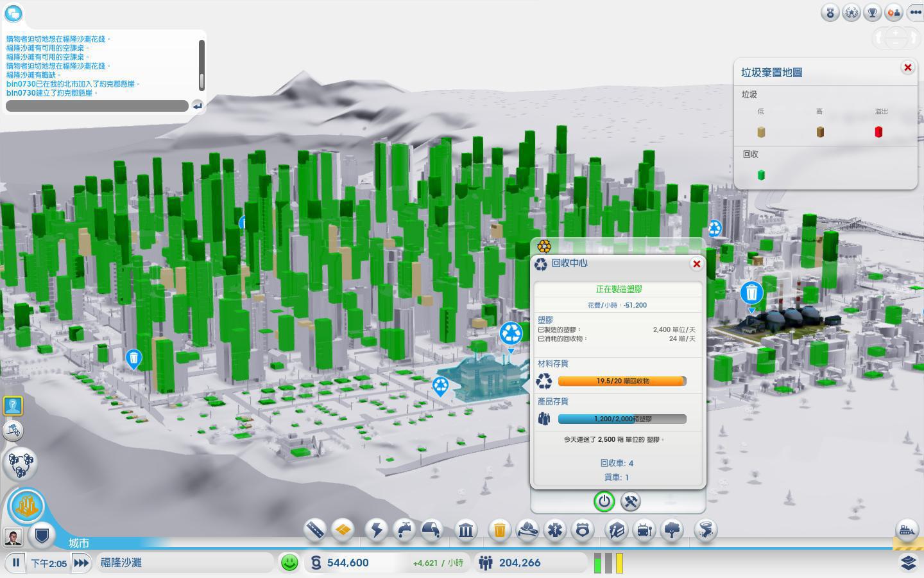Open the Education menu
This screenshot has width=924, height=578.
click(x=616, y=530)
